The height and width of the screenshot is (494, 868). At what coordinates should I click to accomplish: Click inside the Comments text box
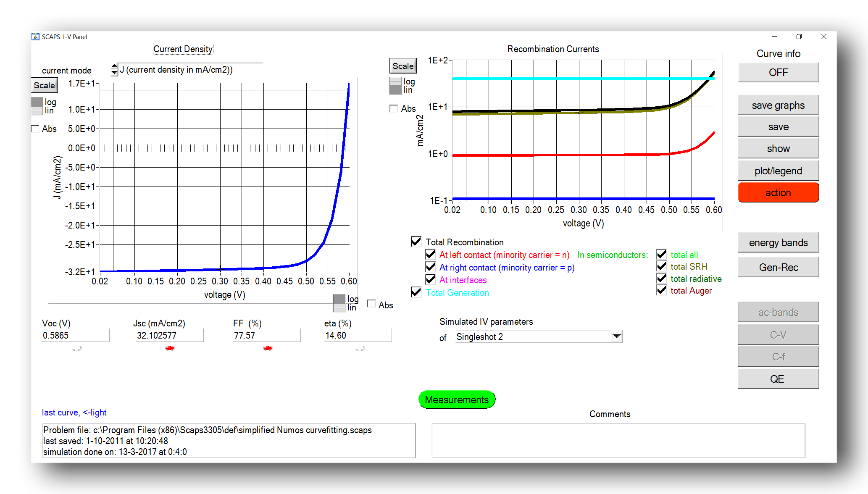click(618, 440)
